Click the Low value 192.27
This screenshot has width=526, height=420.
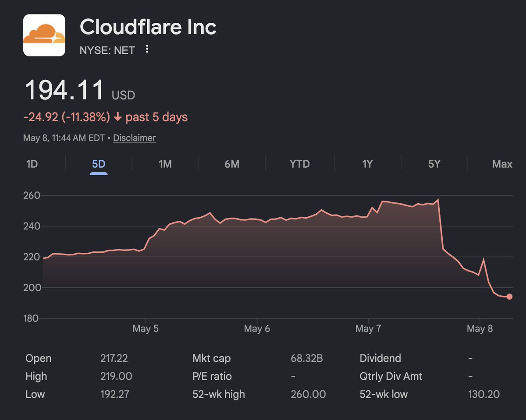tap(115, 394)
